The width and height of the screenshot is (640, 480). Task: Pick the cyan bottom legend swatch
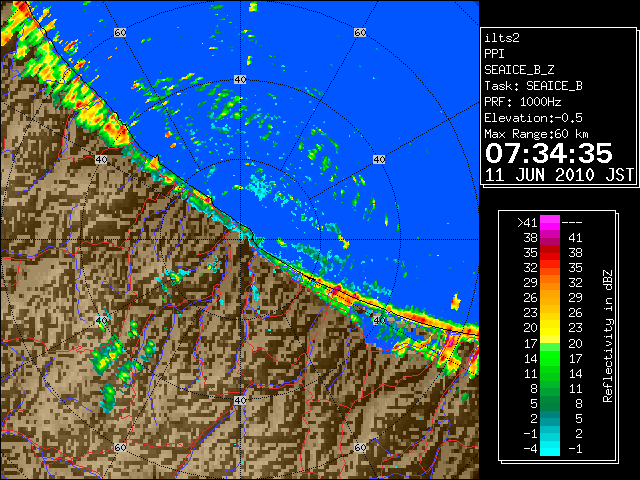pos(550,449)
